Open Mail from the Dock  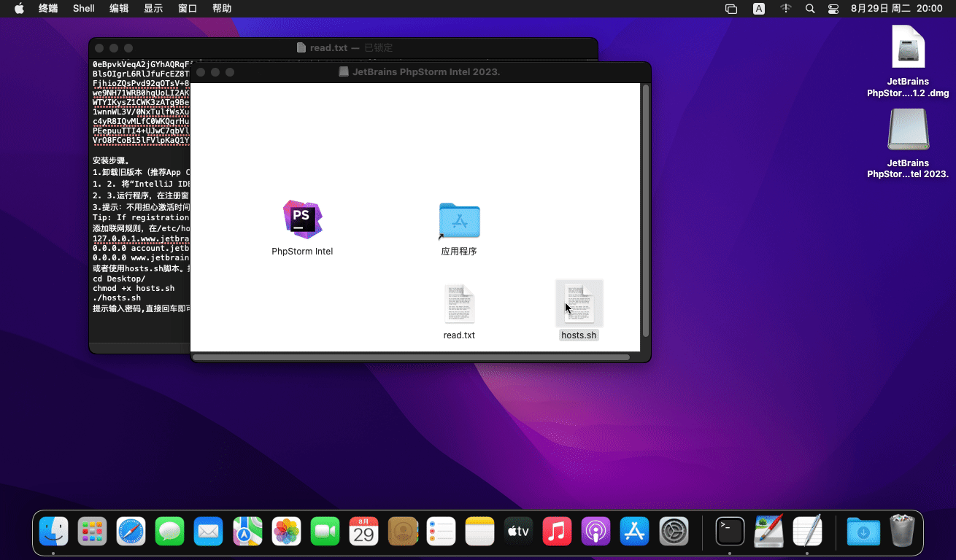click(208, 532)
